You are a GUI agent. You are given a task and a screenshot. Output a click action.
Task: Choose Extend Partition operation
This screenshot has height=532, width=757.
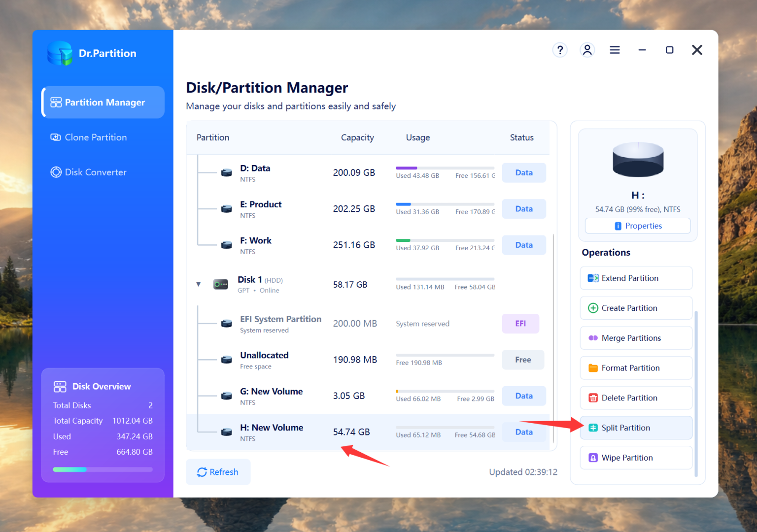pos(636,278)
